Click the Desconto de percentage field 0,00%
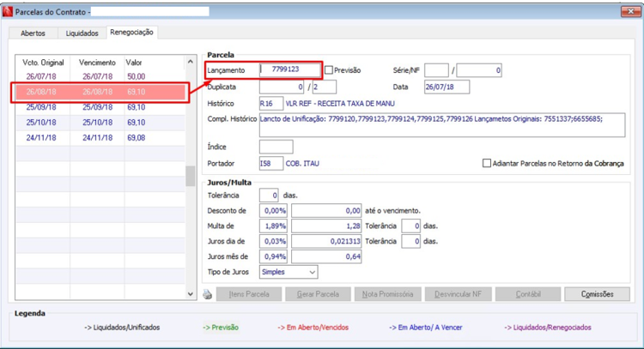The height and width of the screenshot is (349, 644). pyautogui.click(x=273, y=211)
